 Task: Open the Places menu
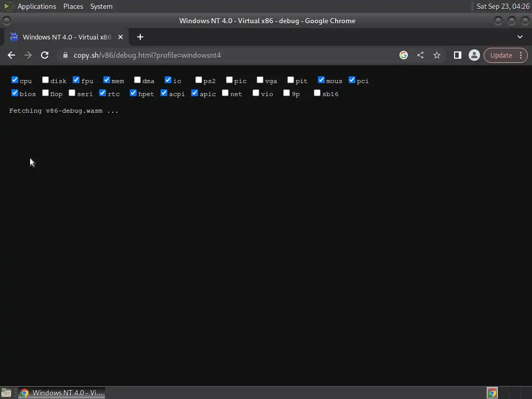[x=73, y=6]
